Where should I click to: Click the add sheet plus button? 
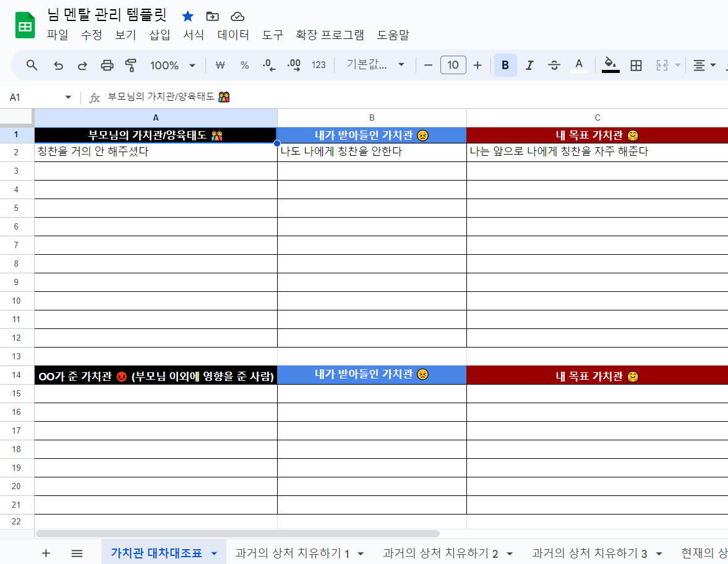click(x=46, y=553)
